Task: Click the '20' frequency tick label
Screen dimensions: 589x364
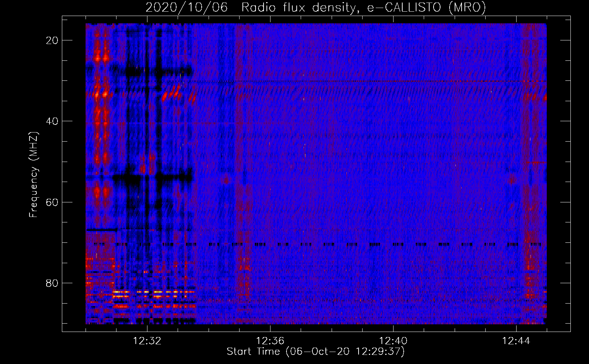Action: coord(52,40)
